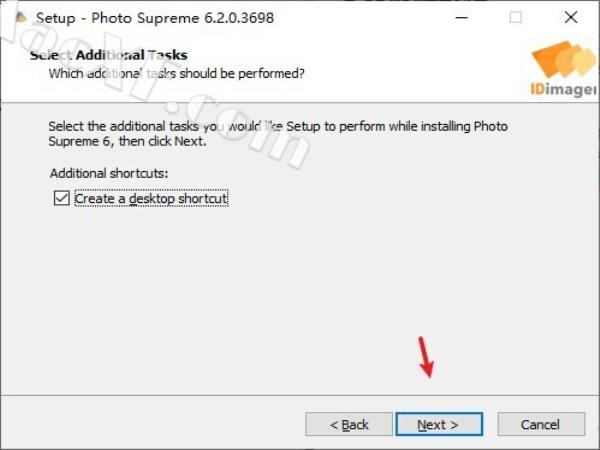Click the Photo Supreme setup icon in title bar

coord(21,18)
